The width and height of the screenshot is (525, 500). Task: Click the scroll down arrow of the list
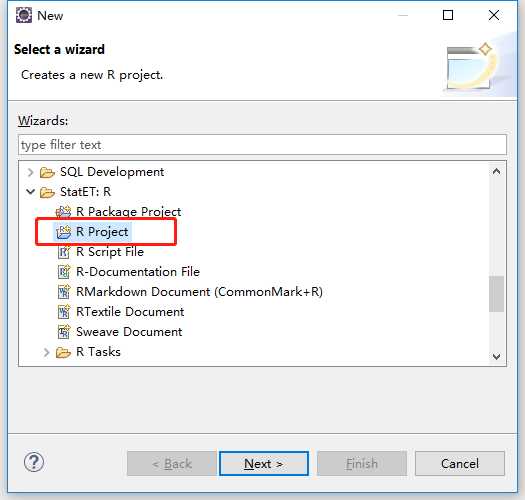point(496,356)
